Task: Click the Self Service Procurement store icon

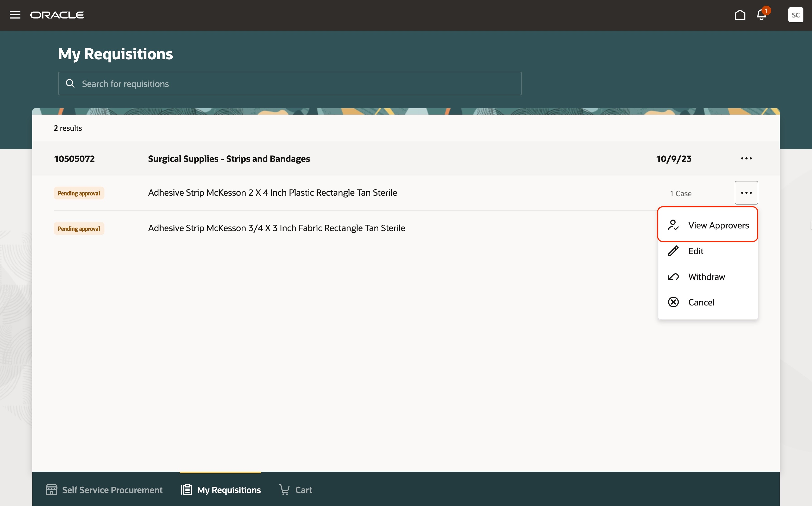Action: coord(51,490)
